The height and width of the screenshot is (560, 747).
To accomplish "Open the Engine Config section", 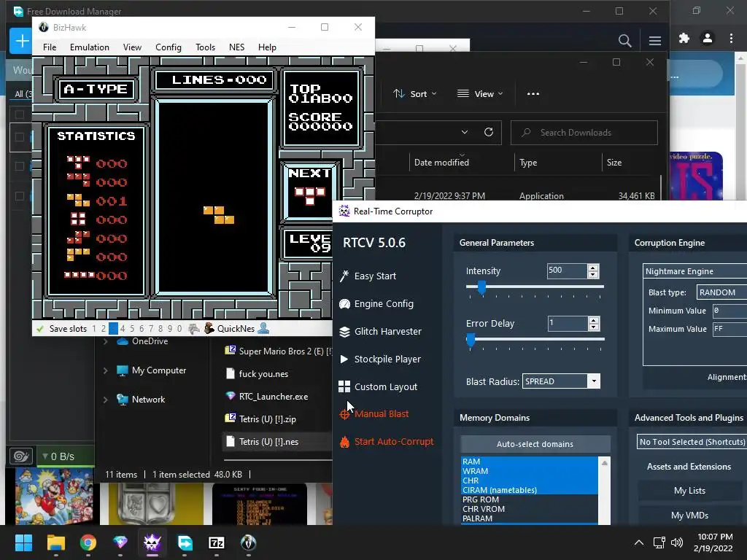I will point(376,304).
